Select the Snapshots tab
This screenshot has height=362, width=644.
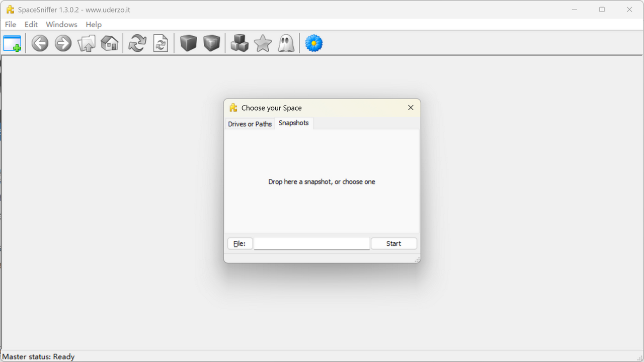(294, 123)
